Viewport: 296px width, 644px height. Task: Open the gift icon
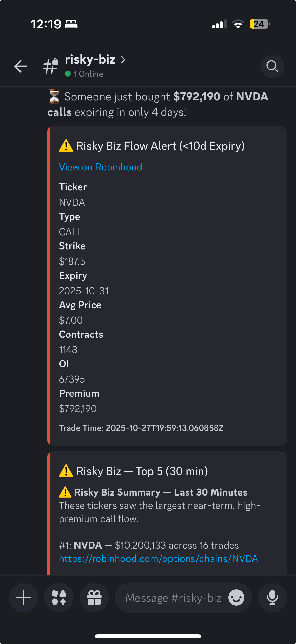pyautogui.click(x=94, y=598)
